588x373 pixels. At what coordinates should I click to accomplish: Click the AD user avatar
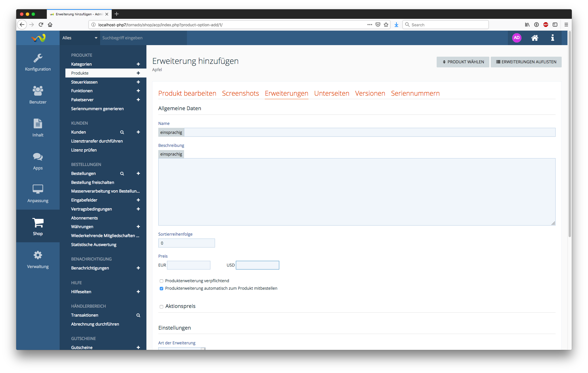click(x=517, y=38)
